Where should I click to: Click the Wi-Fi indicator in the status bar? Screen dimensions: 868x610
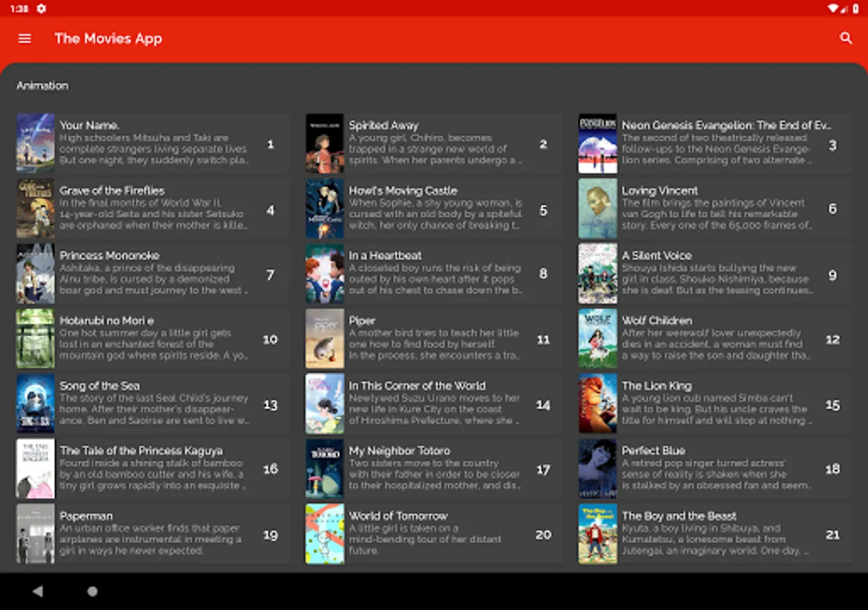coord(833,9)
